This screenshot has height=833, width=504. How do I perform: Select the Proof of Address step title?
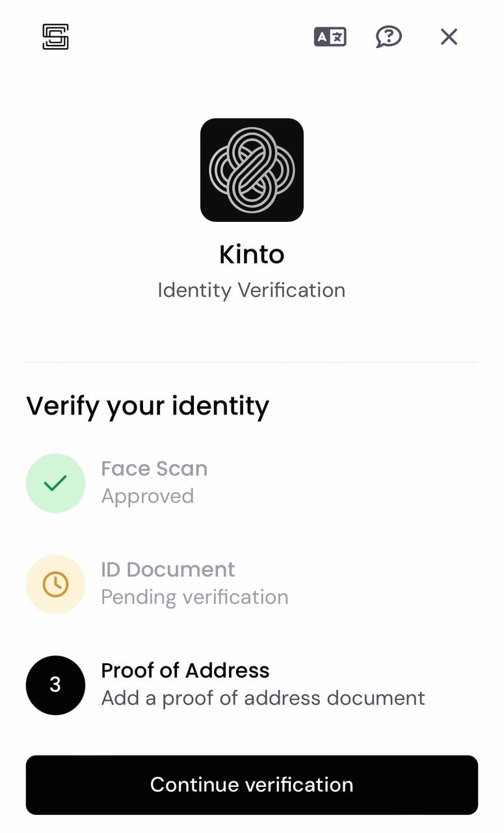pyautogui.click(x=185, y=670)
